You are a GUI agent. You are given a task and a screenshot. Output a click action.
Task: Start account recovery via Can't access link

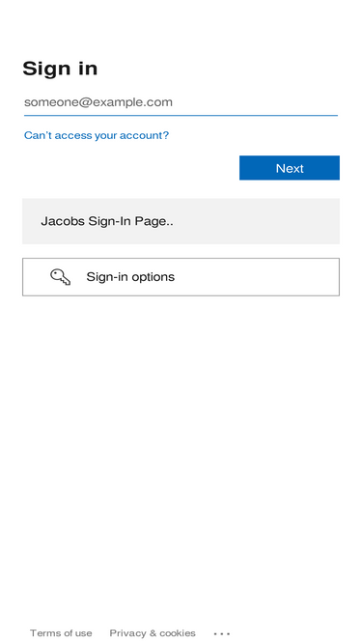pyautogui.click(x=97, y=135)
